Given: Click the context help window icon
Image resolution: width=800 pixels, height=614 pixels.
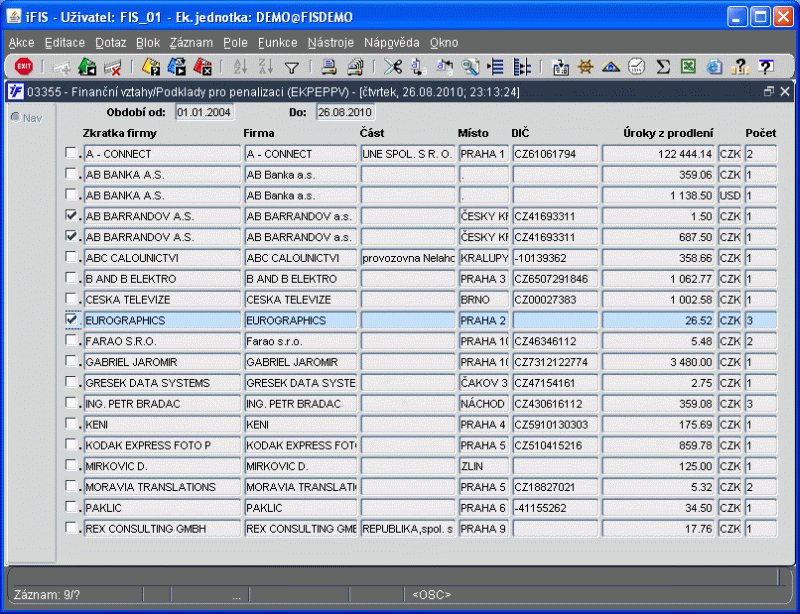Looking at the screenshot, I should (x=766, y=66).
